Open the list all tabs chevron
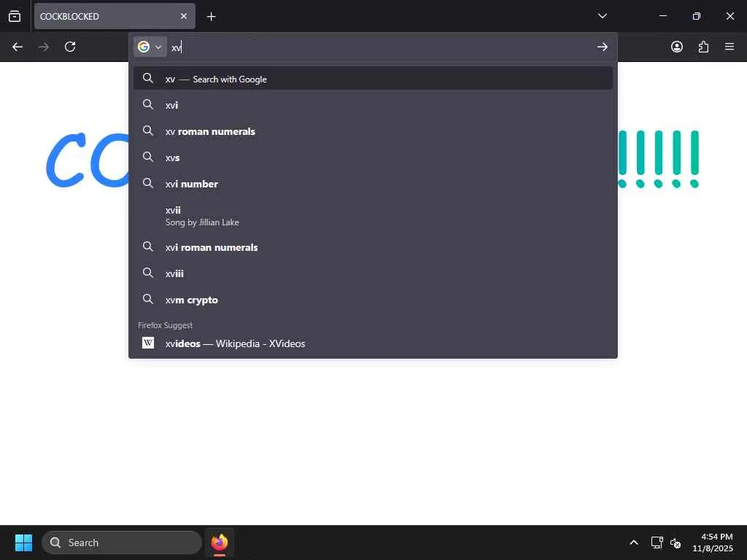The width and height of the screenshot is (747, 560). click(602, 16)
